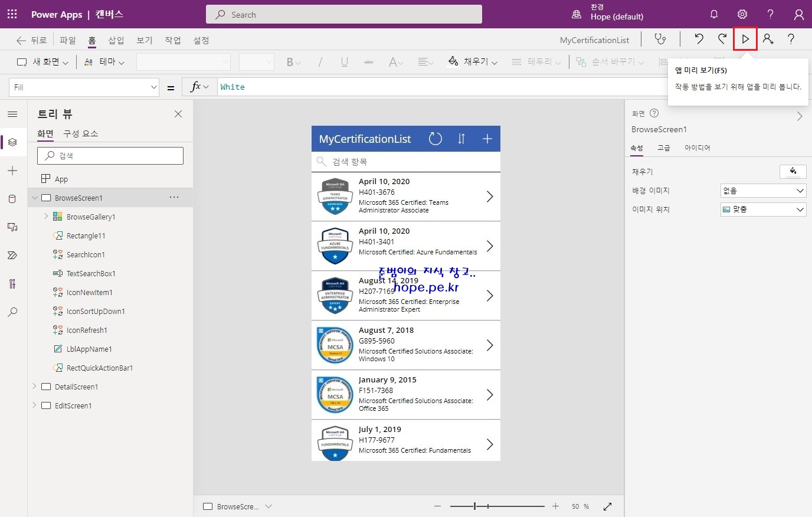Expand the BrowseGallery1 tree node
Image resolution: width=812 pixels, height=517 pixels.
click(x=46, y=217)
